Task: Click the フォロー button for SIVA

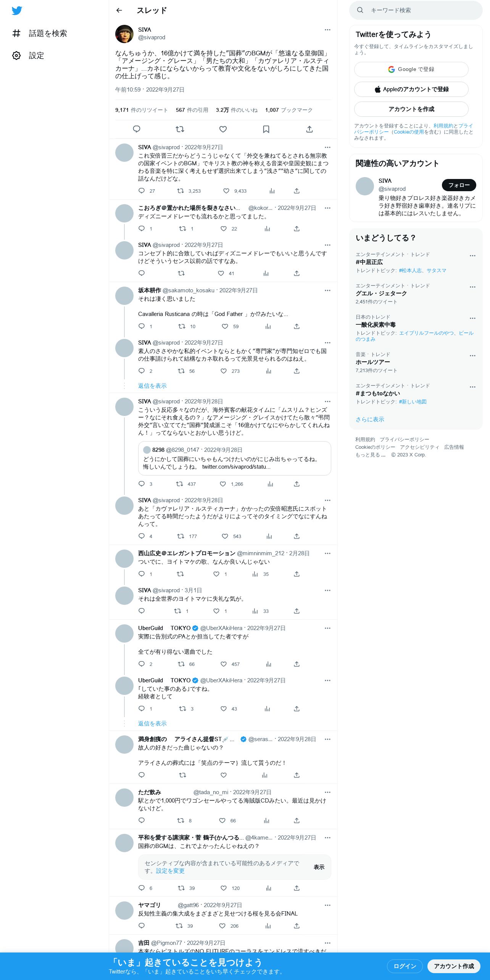Action: (459, 185)
